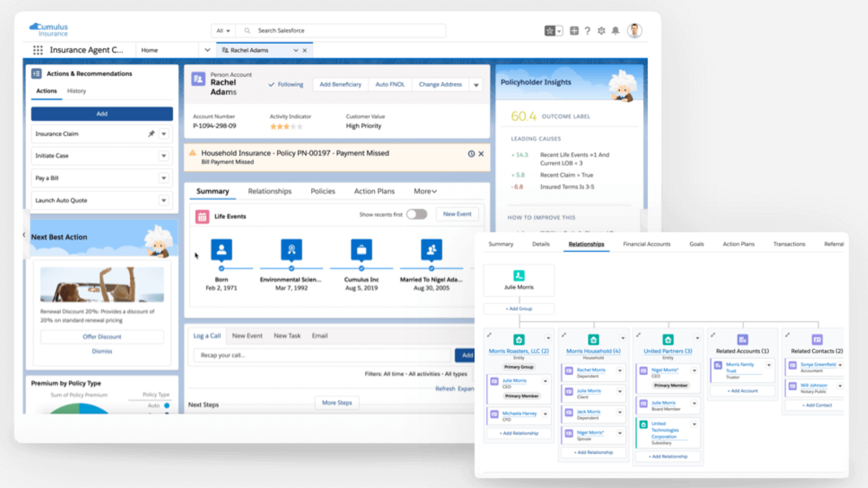Viewport: 868px width, 488px height.
Task: Click the Auto FNOL button
Action: coord(390,85)
